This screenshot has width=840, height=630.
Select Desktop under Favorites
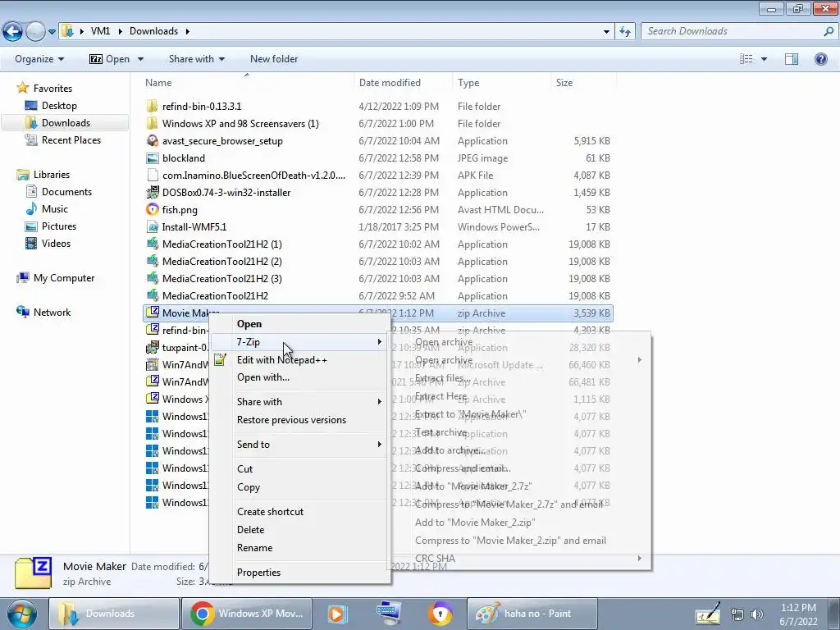pyautogui.click(x=59, y=106)
